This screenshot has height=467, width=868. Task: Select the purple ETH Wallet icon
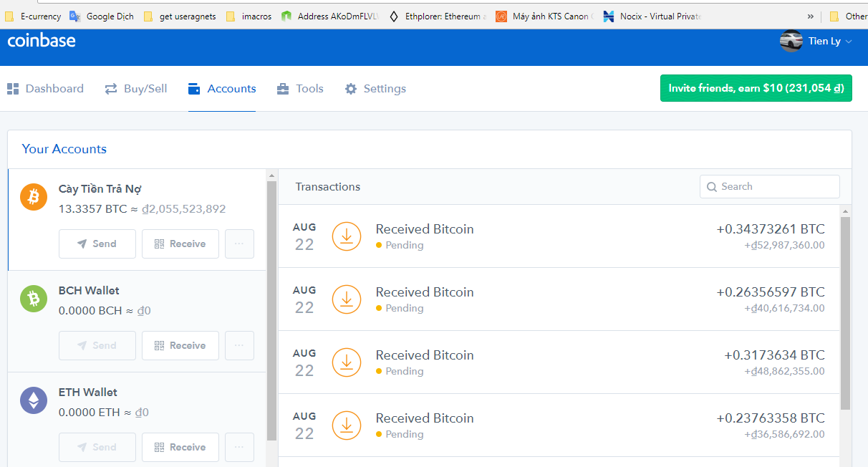pyautogui.click(x=34, y=400)
